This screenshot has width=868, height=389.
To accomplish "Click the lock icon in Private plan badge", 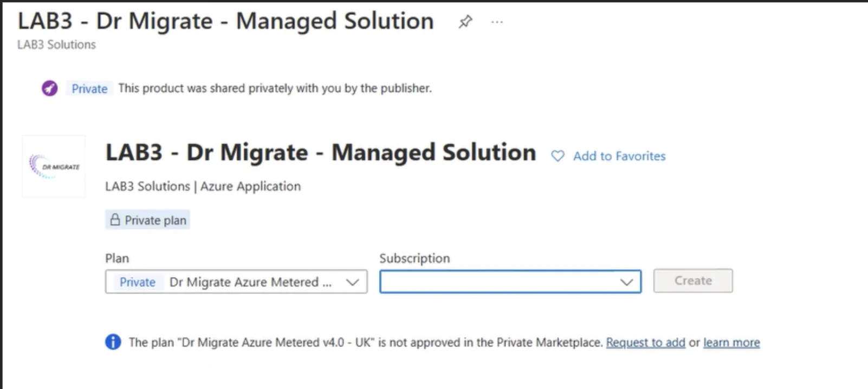I will coord(115,219).
